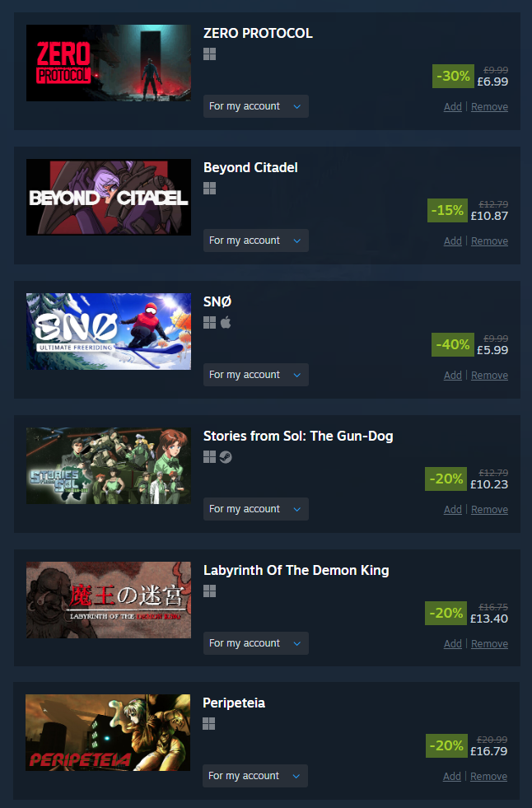Click the SteamOS icon under Stories from Sol

[x=226, y=457]
